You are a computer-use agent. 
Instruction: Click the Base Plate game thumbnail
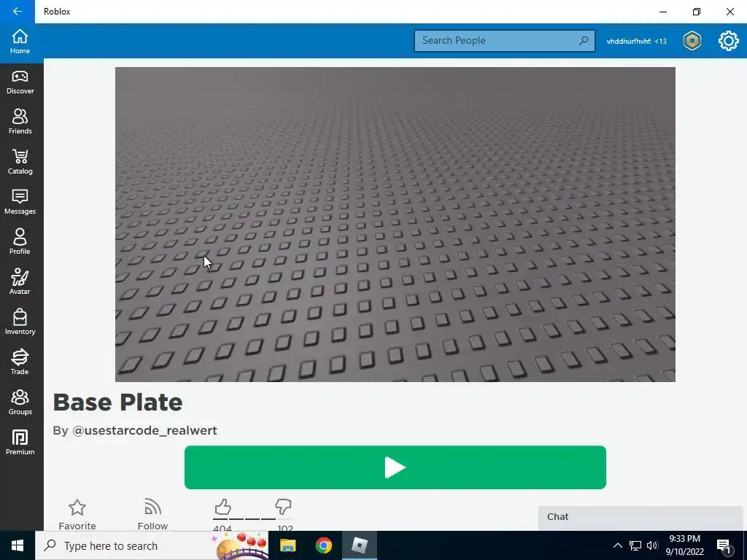click(x=395, y=225)
